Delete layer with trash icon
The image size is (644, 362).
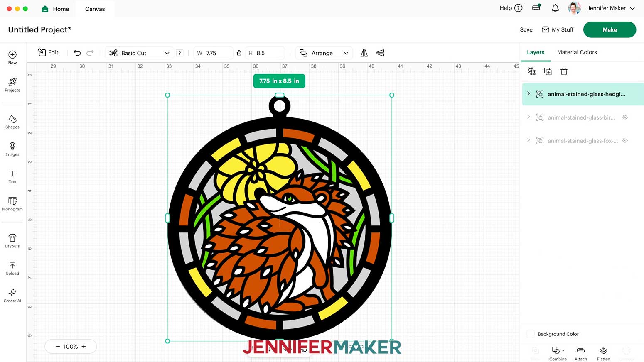click(x=564, y=71)
